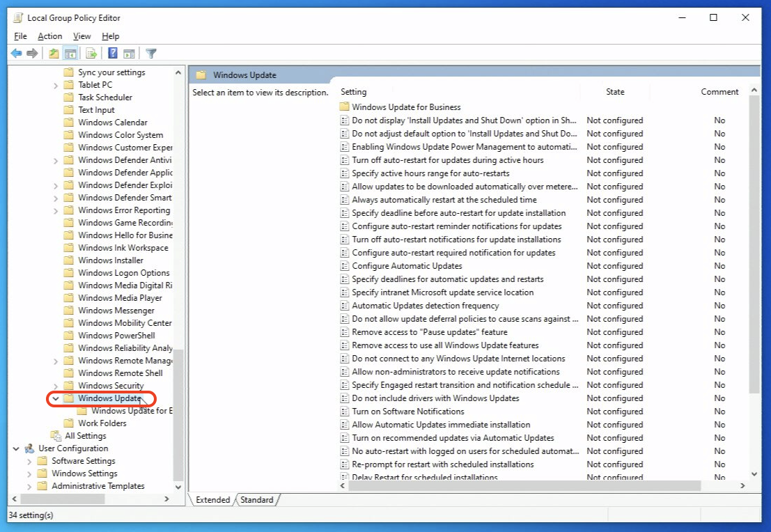This screenshot has height=532, width=771.
Task: Click the folder icon next to Windows Calendar
Action: pos(69,123)
